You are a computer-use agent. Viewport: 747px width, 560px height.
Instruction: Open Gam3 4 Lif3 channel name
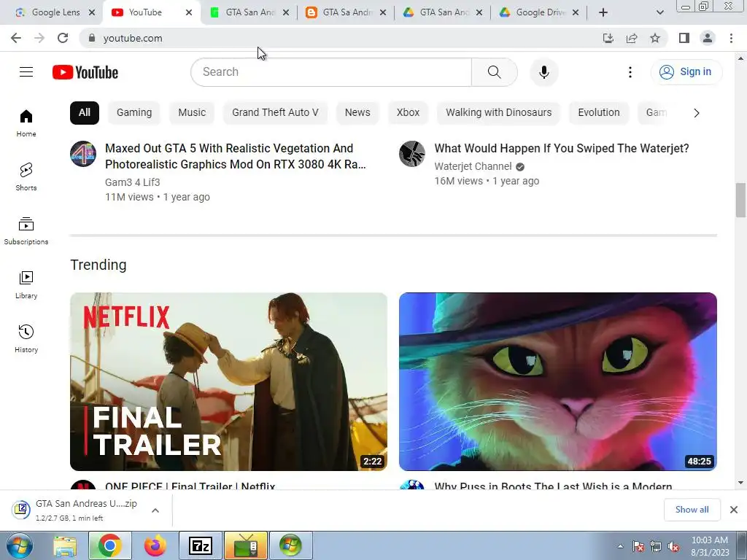pyautogui.click(x=133, y=182)
